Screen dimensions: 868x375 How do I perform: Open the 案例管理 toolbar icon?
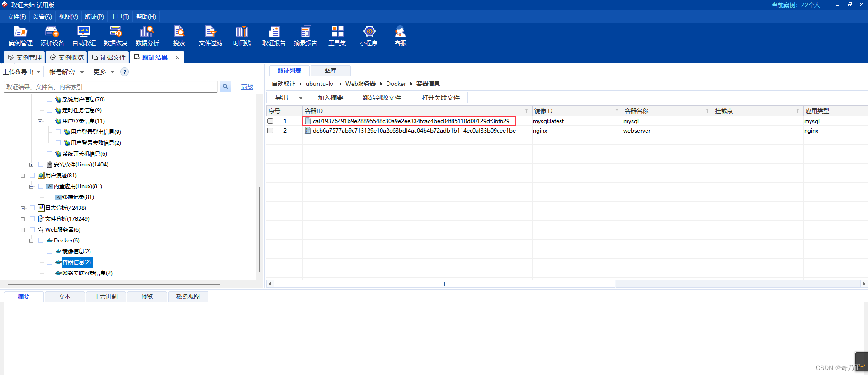(20, 36)
